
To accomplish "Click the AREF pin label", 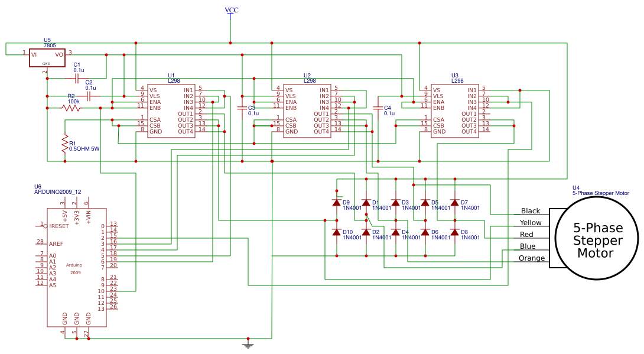I will click(x=56, y=242).
